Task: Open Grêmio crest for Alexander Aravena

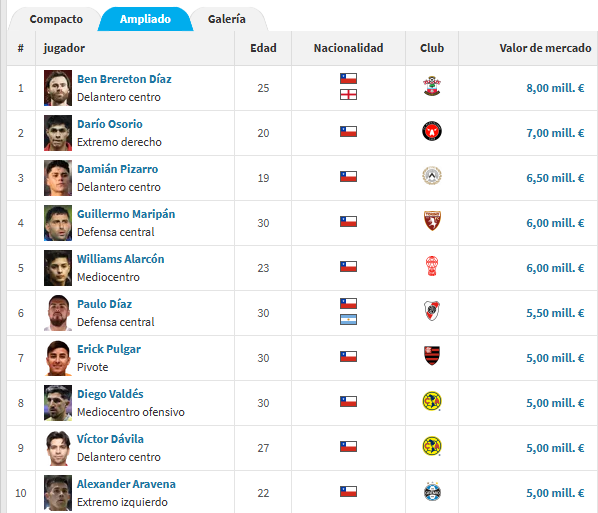Action: pos(432,491)
